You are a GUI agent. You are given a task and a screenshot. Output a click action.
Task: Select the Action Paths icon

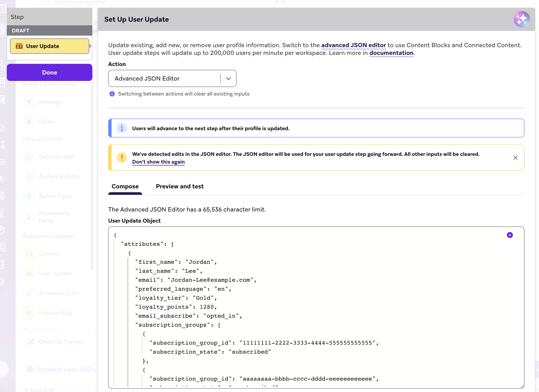(x=29, y=196)
